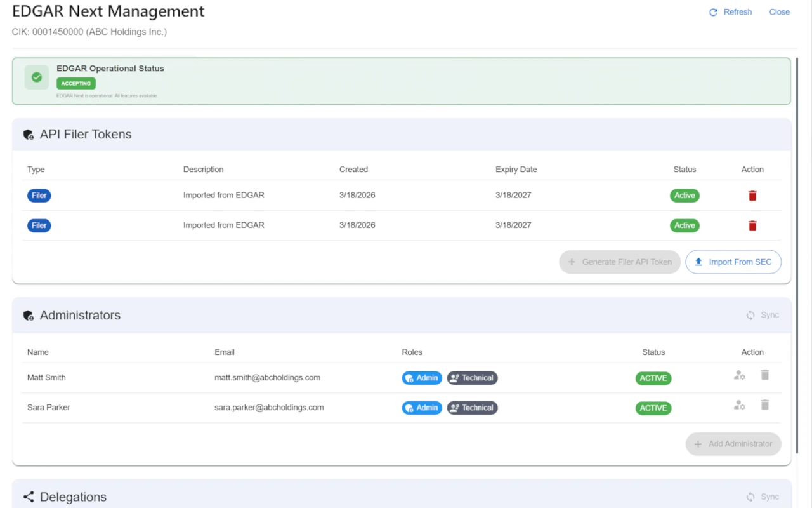
Task: Click the Expiry Date column header
Action: [516, 170]
